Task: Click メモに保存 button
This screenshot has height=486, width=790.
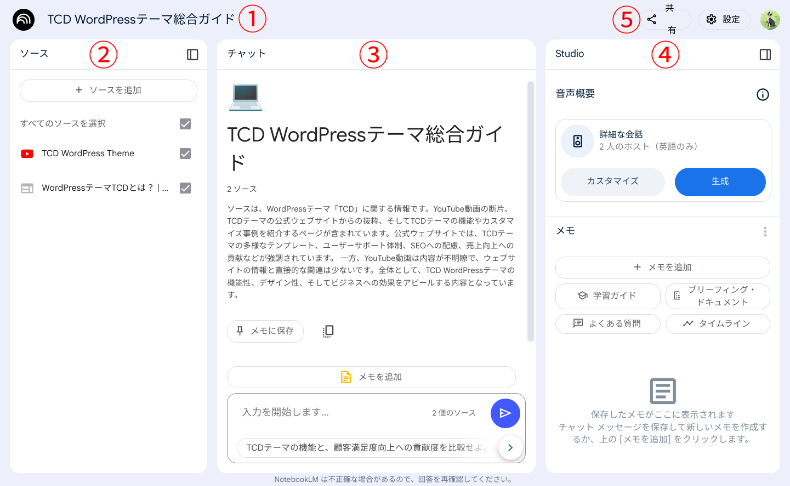Action: pyautogui.click(x=266, y=331)
